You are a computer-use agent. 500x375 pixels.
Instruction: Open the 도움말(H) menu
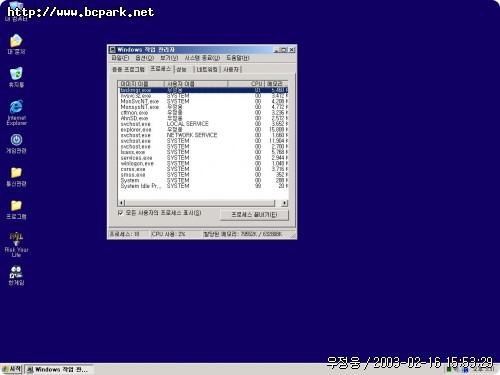click(237, 58)
